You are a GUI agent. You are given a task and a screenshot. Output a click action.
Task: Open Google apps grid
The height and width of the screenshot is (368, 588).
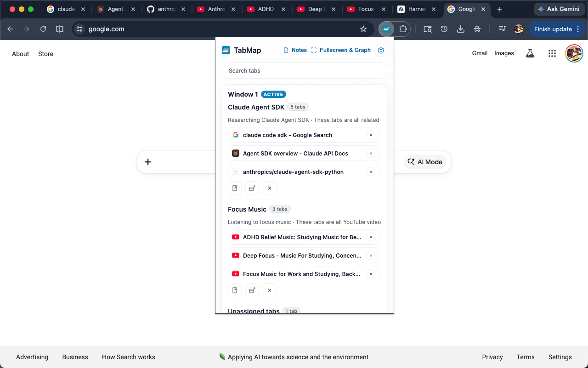coord(552,53)
